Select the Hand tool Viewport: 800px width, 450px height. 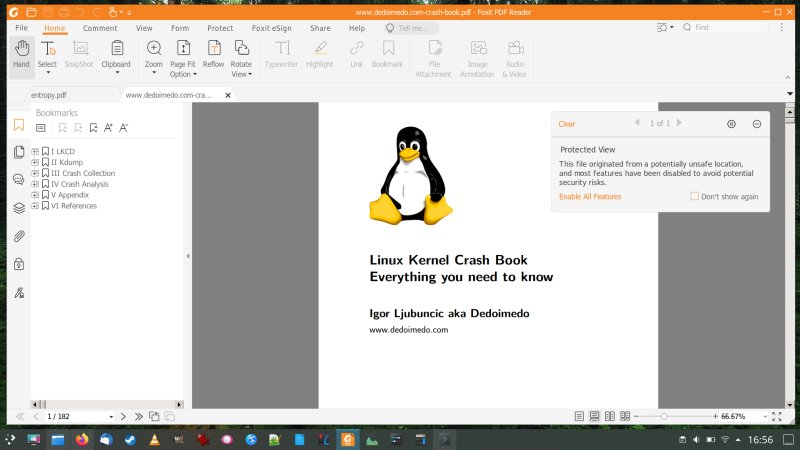(x=21, y=55)
